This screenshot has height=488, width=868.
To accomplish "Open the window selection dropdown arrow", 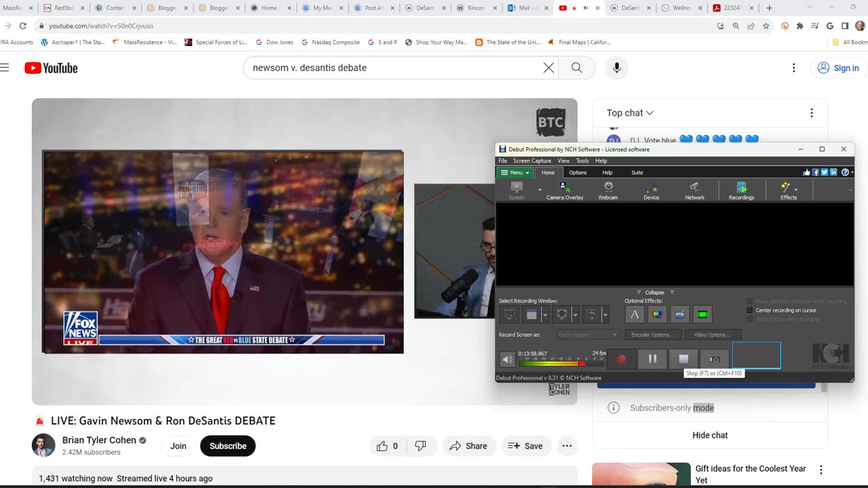I will 545,314.
